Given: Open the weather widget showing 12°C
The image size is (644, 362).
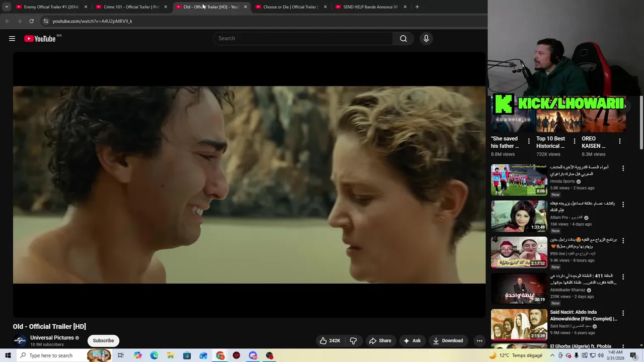Looking at the screenshot, I should pos(515,355).
